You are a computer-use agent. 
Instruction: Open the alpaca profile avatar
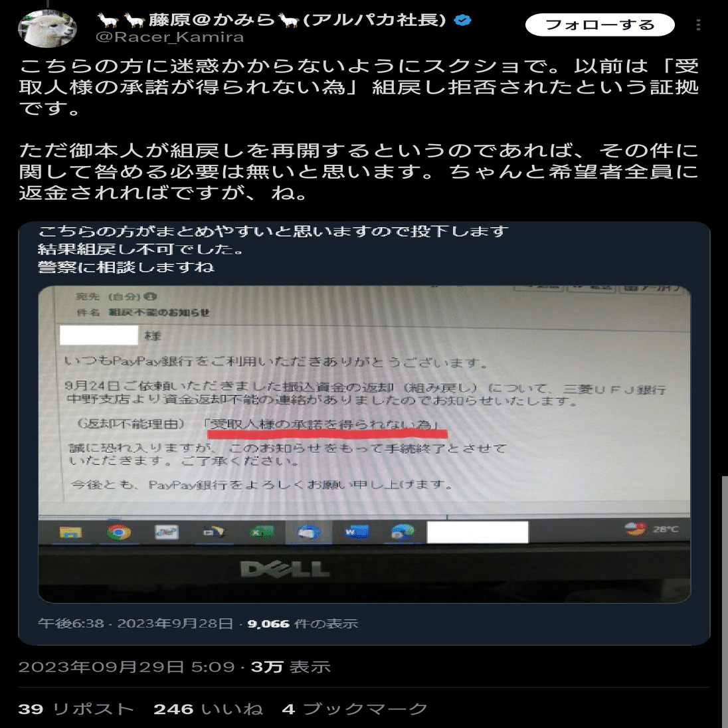[47, 29]
